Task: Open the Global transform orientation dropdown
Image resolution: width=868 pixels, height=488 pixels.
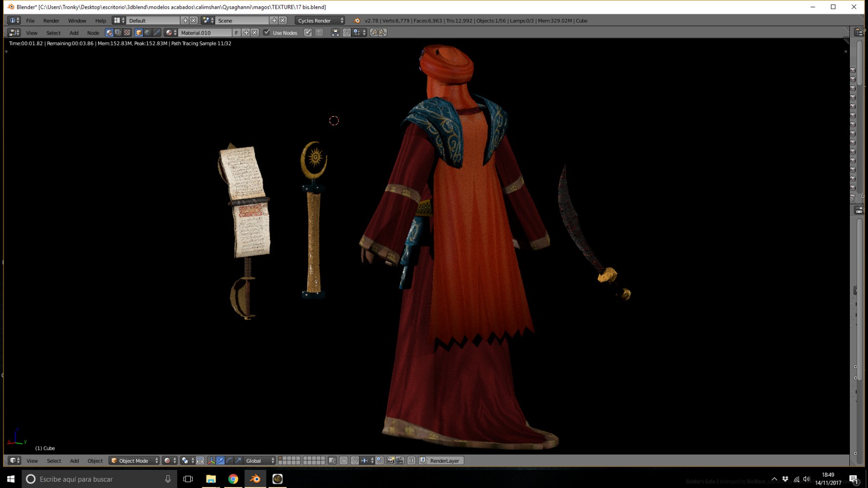Action: (x=260, y=461)
